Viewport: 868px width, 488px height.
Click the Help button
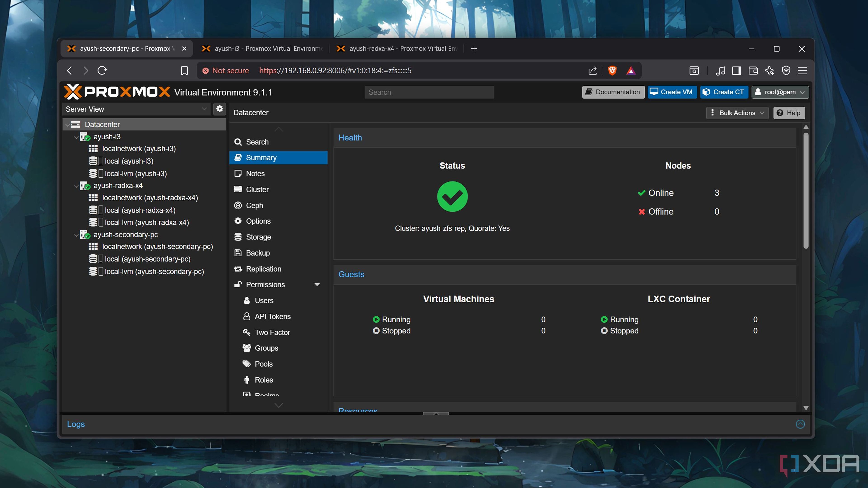click(x=789, y=113)
